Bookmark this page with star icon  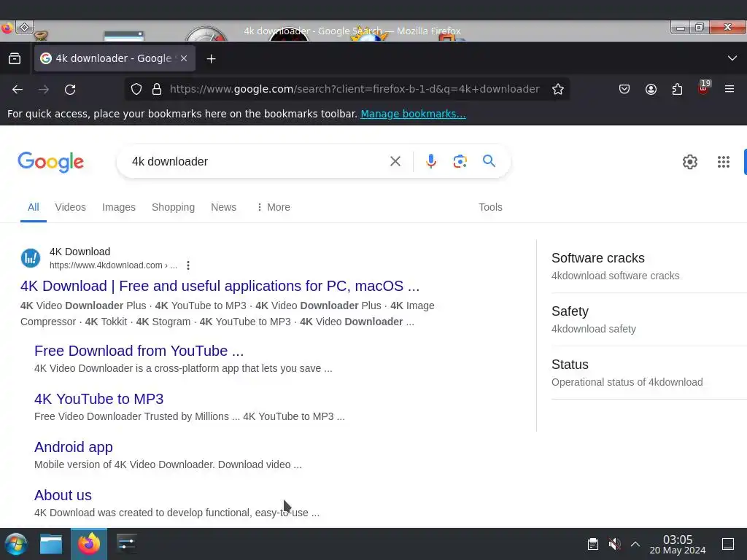pyautogui.click(x=558, y=89)
